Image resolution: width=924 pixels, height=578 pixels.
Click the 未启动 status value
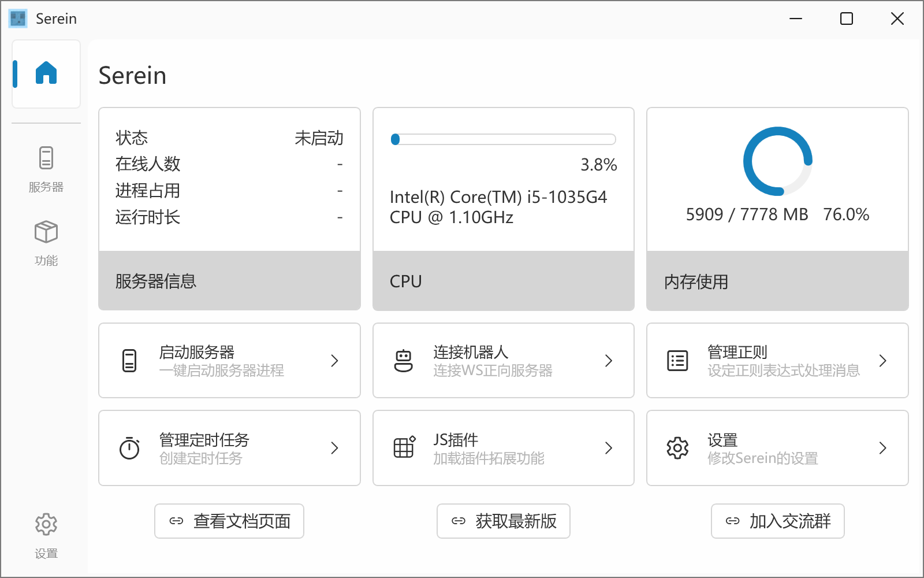tap(319, 138)
